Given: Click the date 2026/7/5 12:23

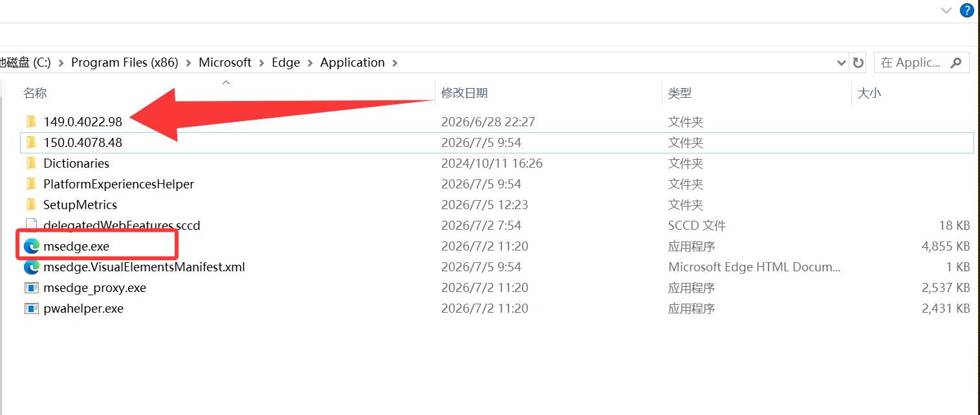Looking at the screenshot, I should pos(485,205).
